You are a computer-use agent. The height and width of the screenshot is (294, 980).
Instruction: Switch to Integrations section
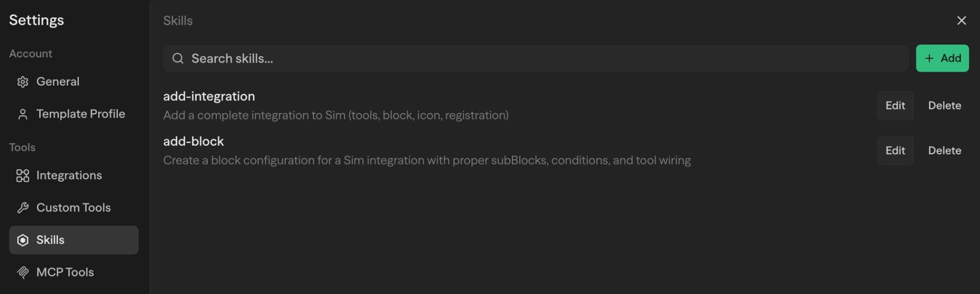pos(69,175)
